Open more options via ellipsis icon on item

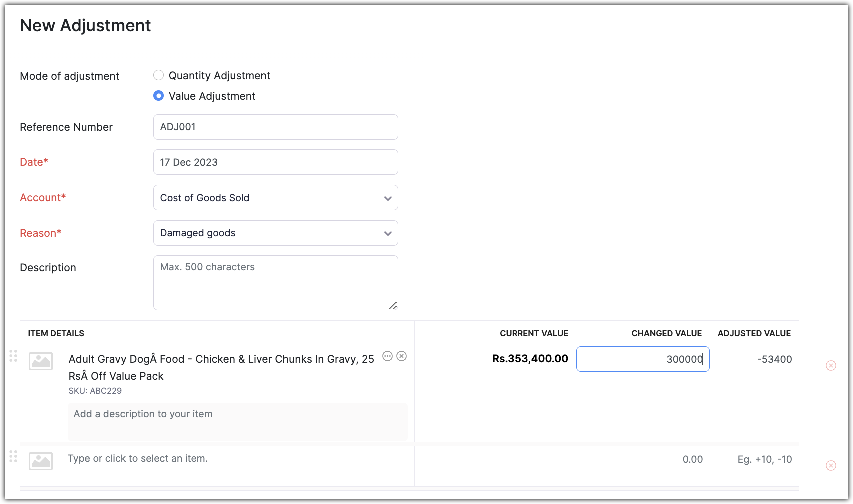(388, 356)
